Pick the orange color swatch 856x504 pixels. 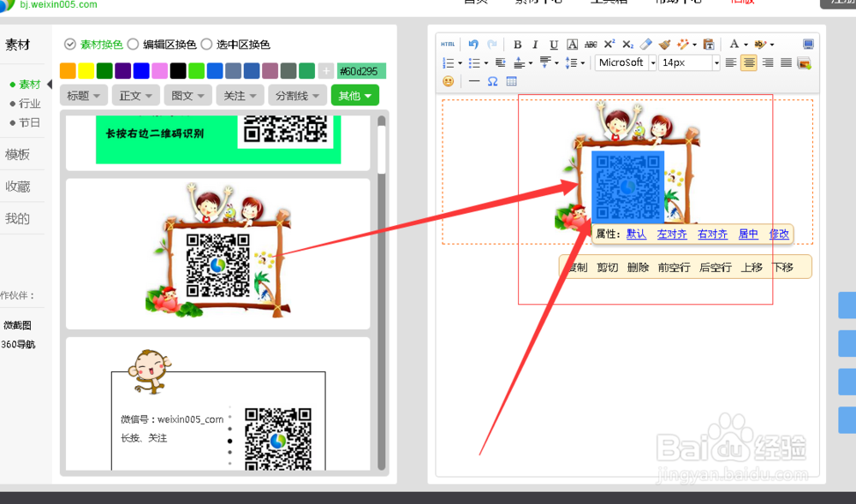click(68, 70)
